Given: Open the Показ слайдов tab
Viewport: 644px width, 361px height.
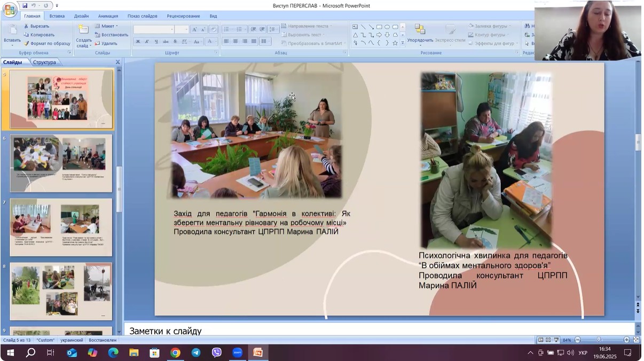Looking at the screenshot, I should (143, 16).
